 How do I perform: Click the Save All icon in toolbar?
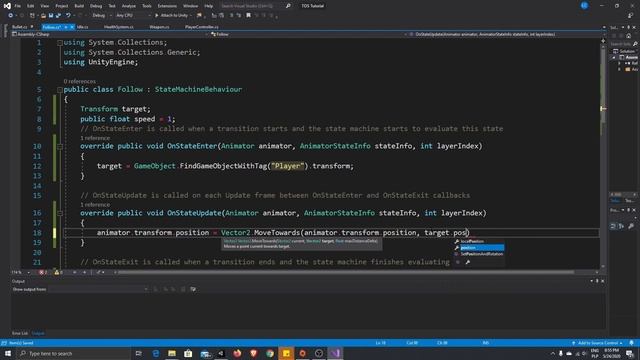tap(58, 16)
